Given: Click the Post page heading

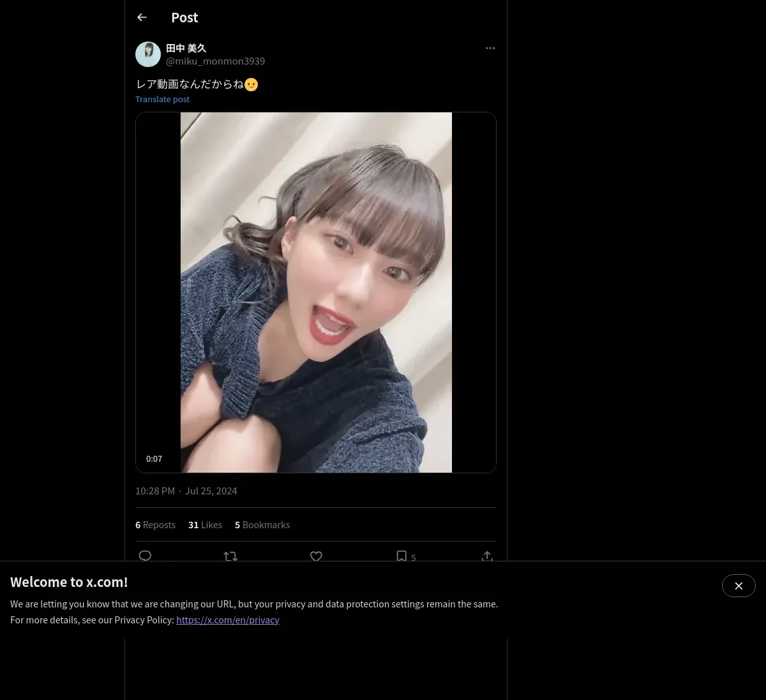Looking at the screenshot, I should click(x=184, y=17).
